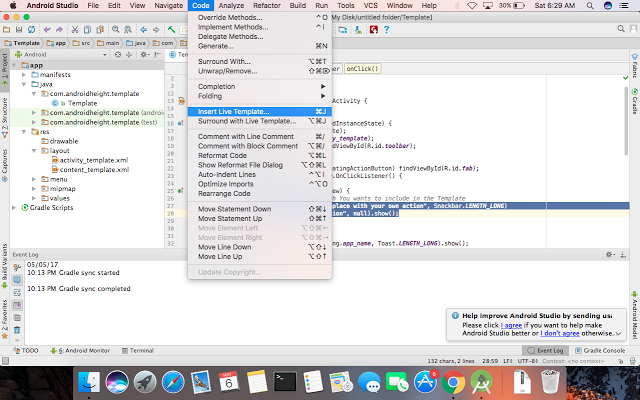640x400 pixels.
Task: Expand the values folder arrow
Action: [34, 198]
